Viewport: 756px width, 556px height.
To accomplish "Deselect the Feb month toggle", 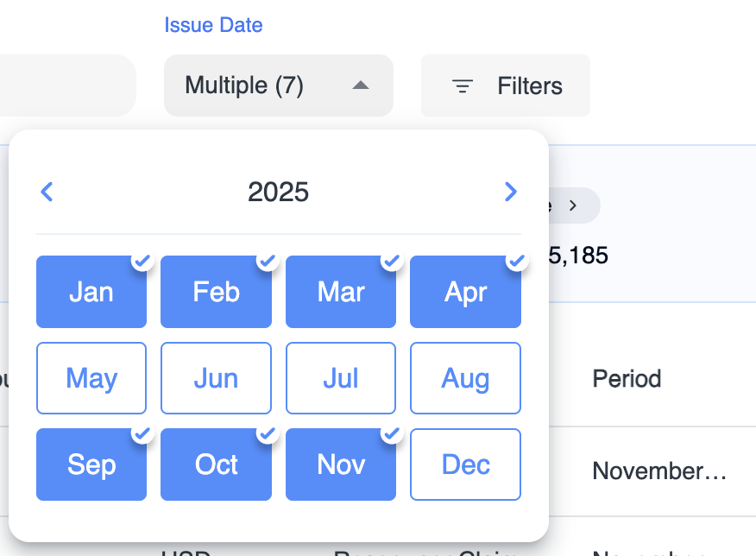I will [x=216, y=292].
